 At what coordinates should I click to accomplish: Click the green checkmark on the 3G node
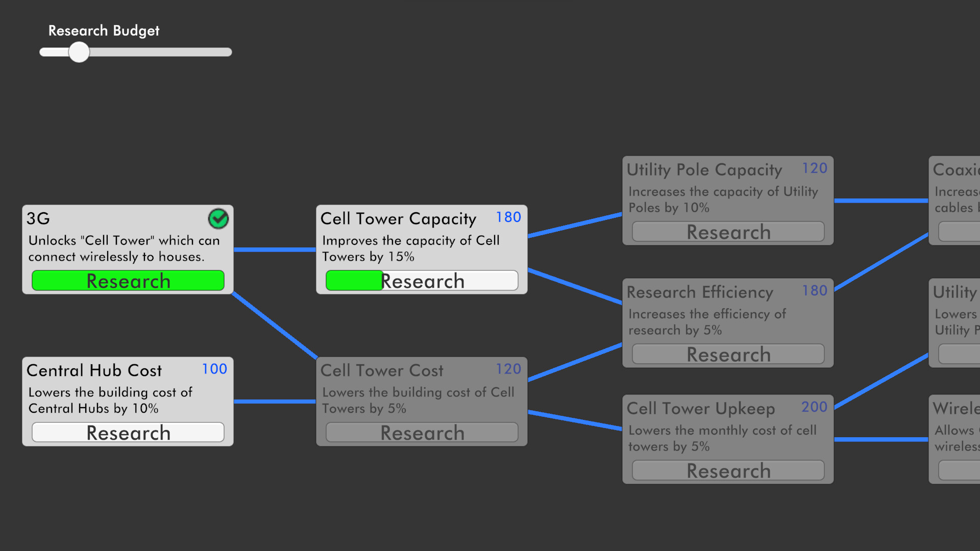pos(218,218)
